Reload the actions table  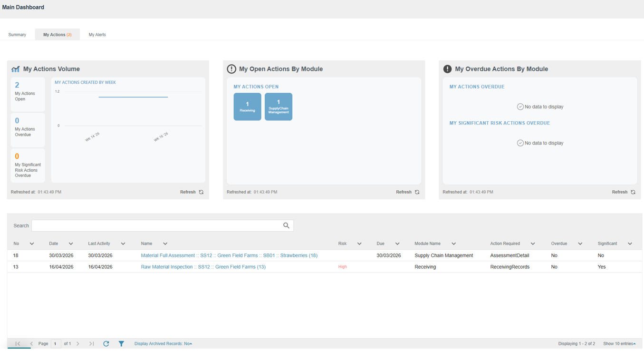(x=106, y=343)
